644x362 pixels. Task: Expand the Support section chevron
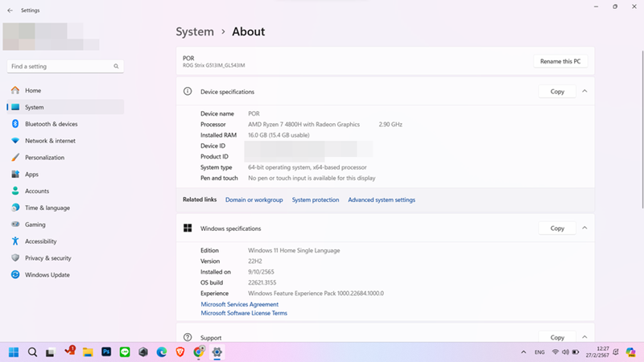[584, 338]
